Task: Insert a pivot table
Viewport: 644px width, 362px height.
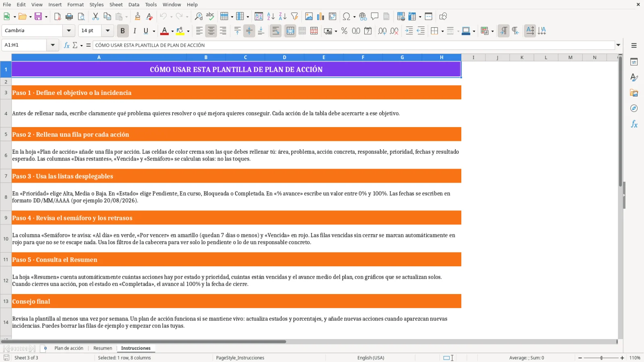Action: [x=332, y=16]
